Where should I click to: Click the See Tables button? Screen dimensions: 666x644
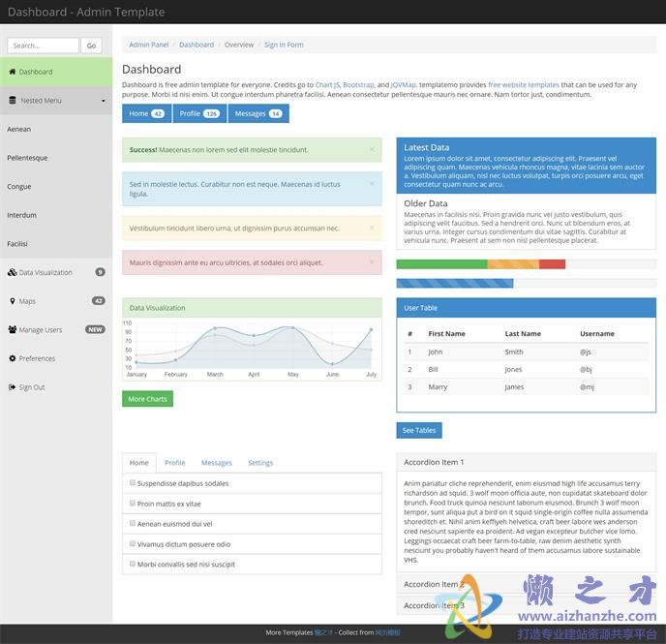(418, 430)
